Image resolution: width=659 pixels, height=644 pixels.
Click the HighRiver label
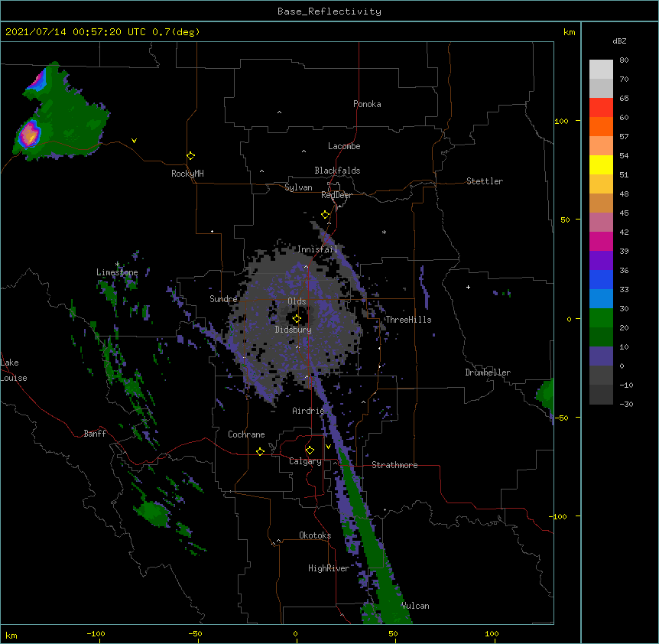click(329, 568)
